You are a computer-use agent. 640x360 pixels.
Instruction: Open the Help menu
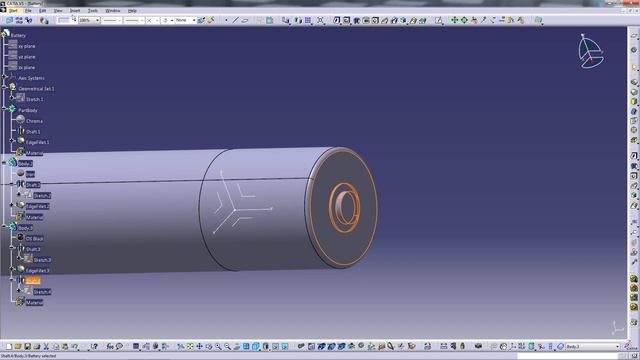pos(132,11)
